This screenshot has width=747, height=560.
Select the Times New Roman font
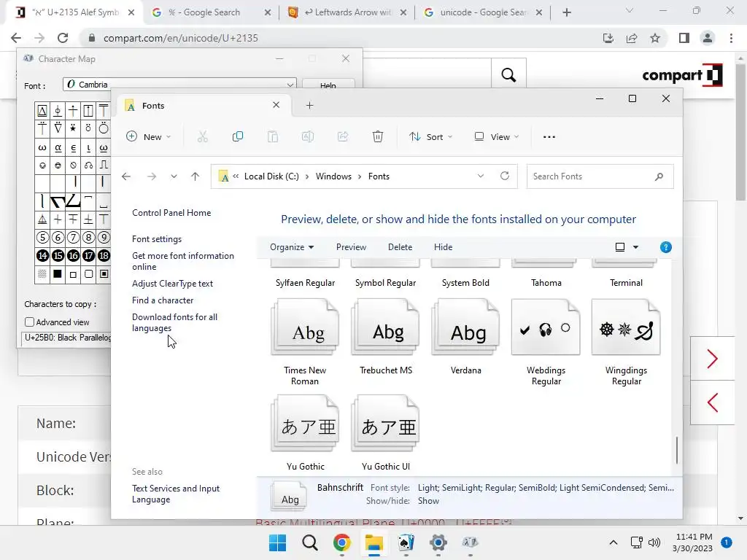point(305,342)
